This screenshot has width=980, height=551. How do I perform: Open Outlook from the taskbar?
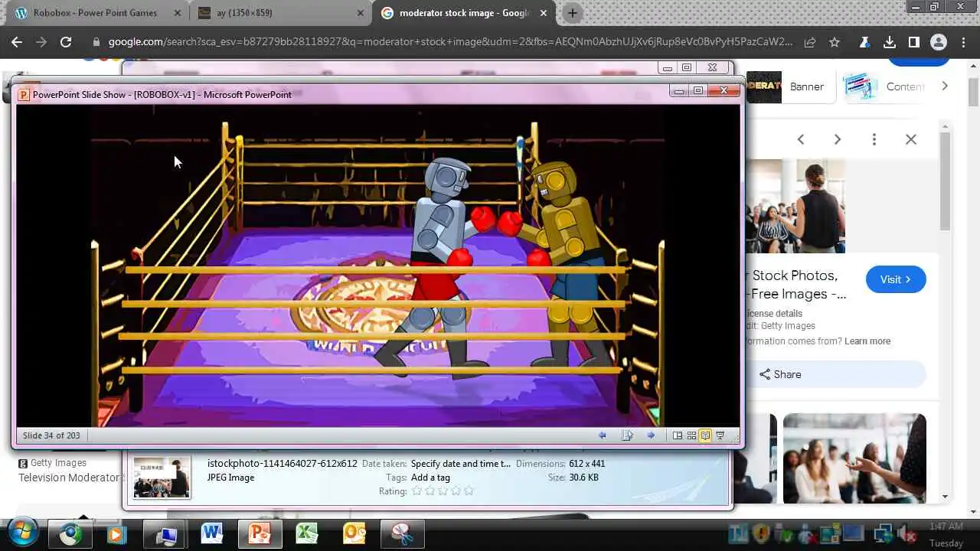point(354,533)
